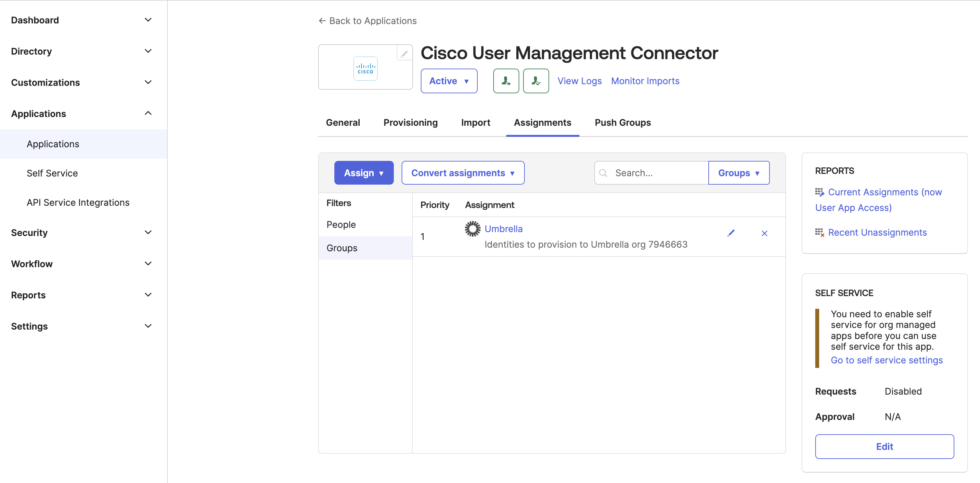Open the Active status dropdown

(x=449, y=81)
